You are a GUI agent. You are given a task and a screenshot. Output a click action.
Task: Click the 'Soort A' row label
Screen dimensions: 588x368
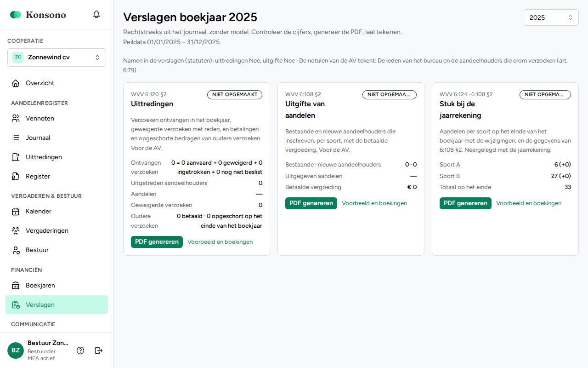450,165
